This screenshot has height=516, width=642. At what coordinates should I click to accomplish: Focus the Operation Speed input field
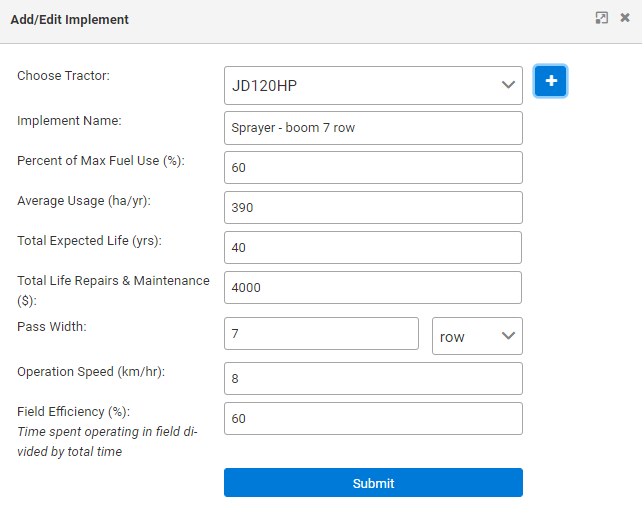[373, 379]
